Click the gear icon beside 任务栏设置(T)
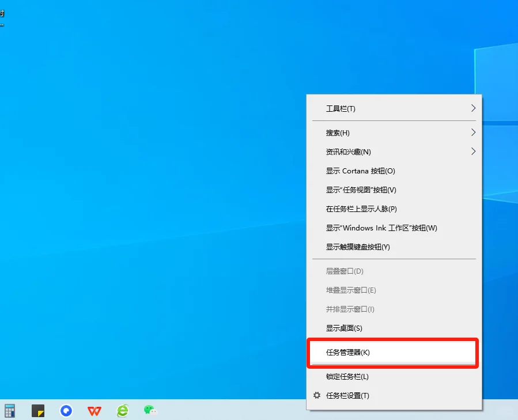This screenshot has height=420, width=518. click(x=316, y=396)
